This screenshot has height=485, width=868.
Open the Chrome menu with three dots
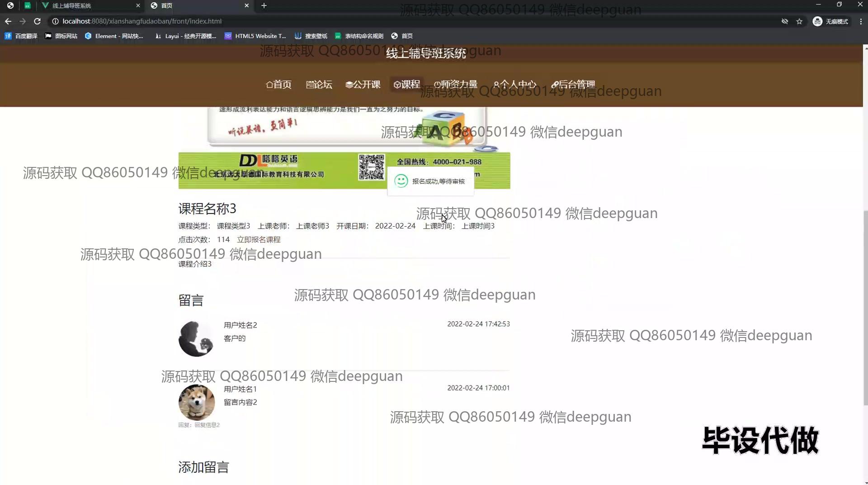tap(861, 21)
